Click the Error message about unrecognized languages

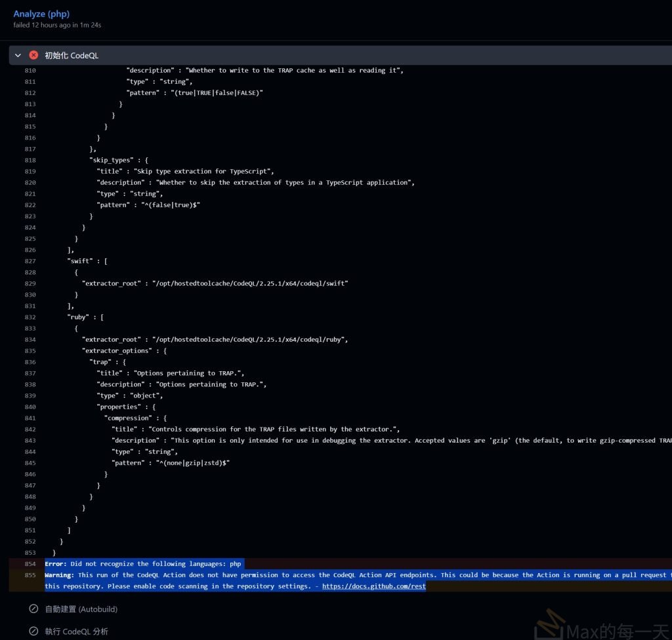click(x=143, y=564)
